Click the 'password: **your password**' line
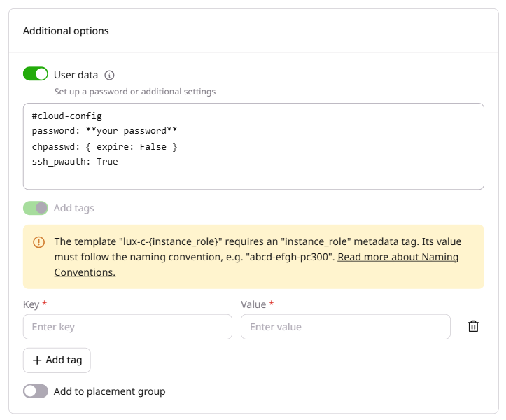The width and height of the screenshot is (506, 420). pyautogui.click(x=104, y=131)
